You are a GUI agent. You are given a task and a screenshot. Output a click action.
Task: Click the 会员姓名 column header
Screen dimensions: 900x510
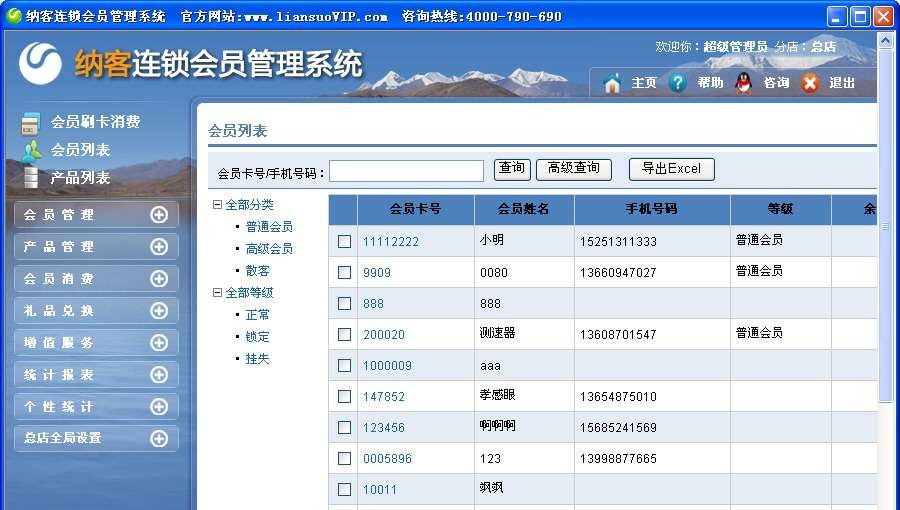coord(523,209)
